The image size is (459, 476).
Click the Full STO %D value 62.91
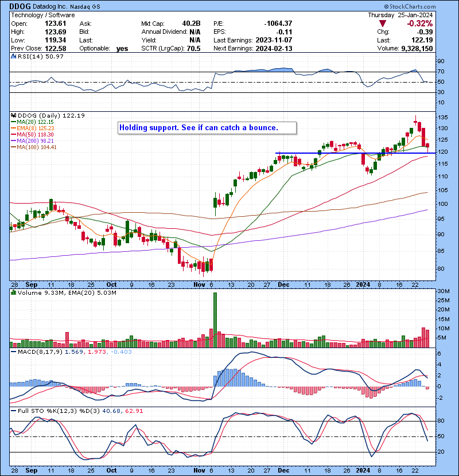pos(134,411)
